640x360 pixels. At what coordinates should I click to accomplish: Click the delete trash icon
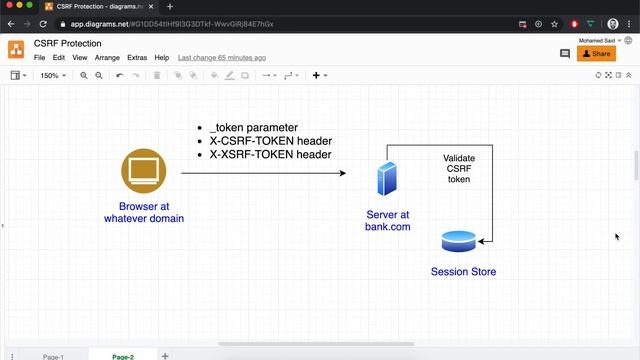pyautogui.click(x=157, y=75)
